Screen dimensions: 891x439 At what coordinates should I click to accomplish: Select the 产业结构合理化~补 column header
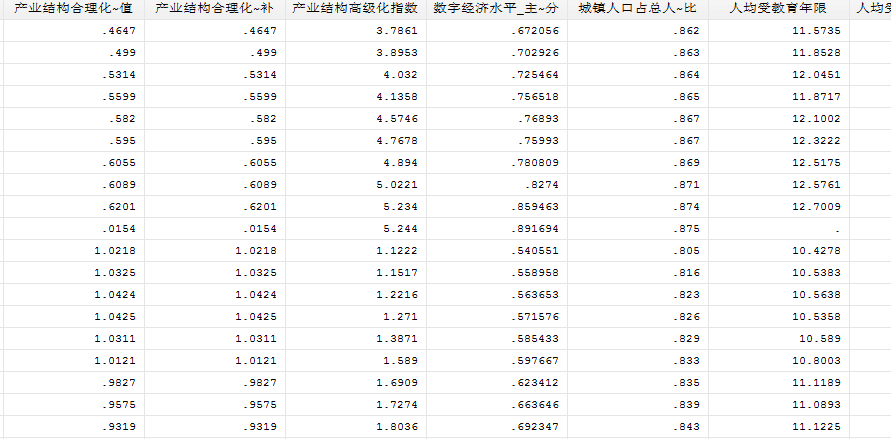[214, 8]
